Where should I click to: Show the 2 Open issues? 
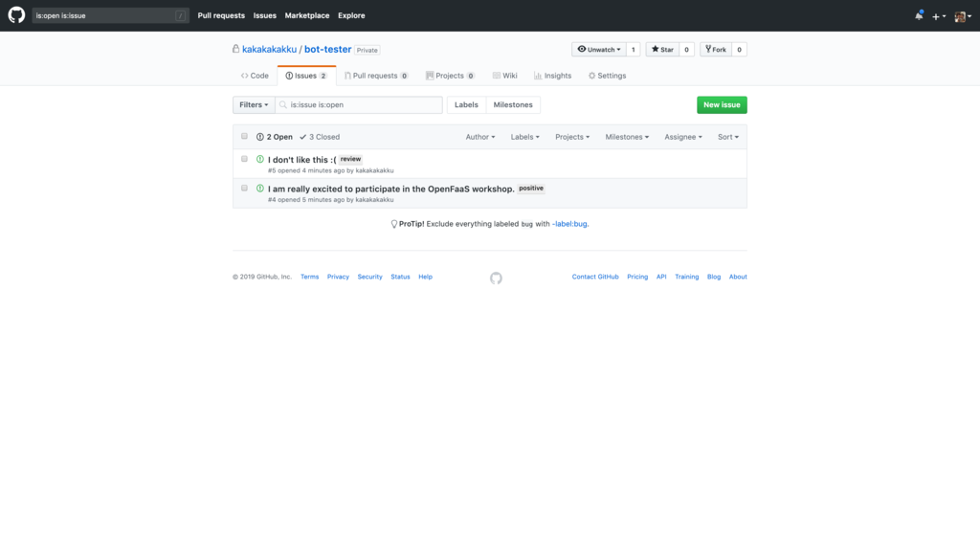[275, 137]
